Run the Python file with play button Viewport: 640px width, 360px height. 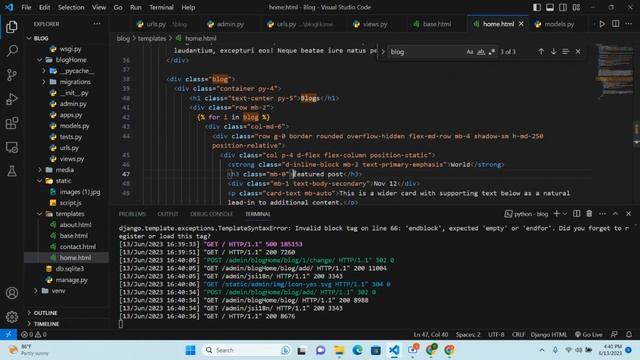click(602, 24)
